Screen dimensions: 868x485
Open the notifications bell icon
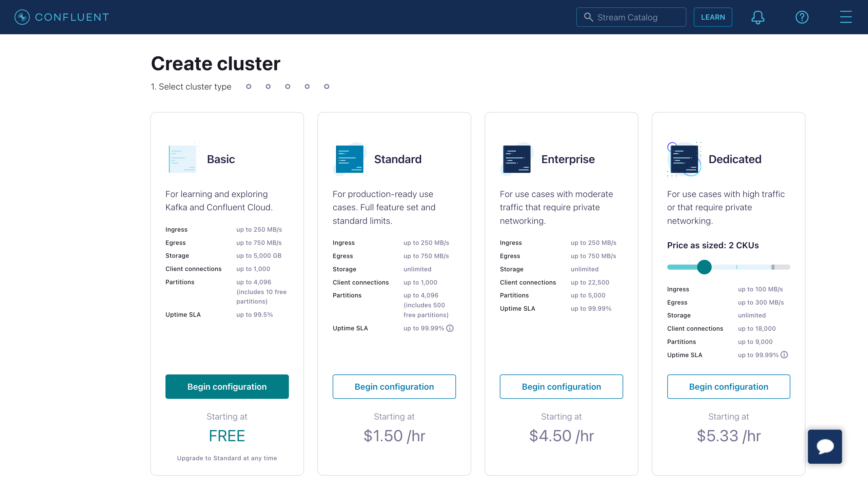(x=758, y=17)
